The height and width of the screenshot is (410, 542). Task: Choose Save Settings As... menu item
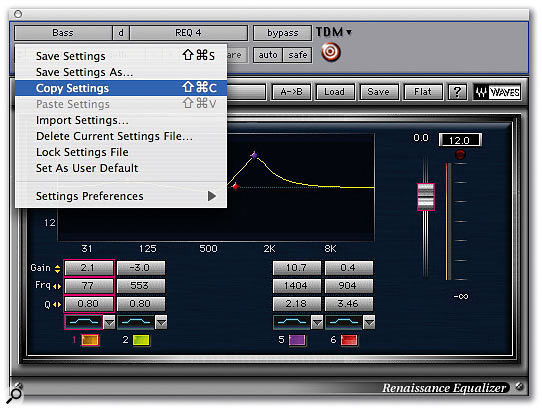pyautogui.click(x=121, y=72)
